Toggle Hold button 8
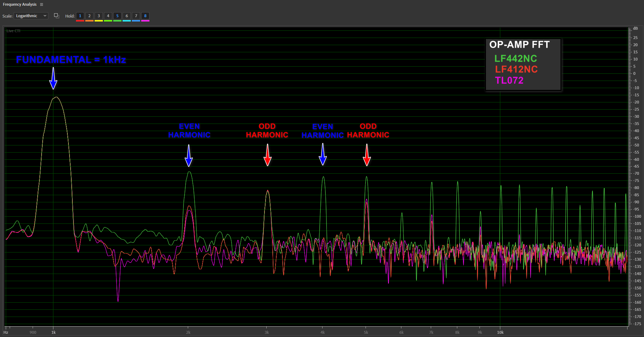 [x=145, y=16]
